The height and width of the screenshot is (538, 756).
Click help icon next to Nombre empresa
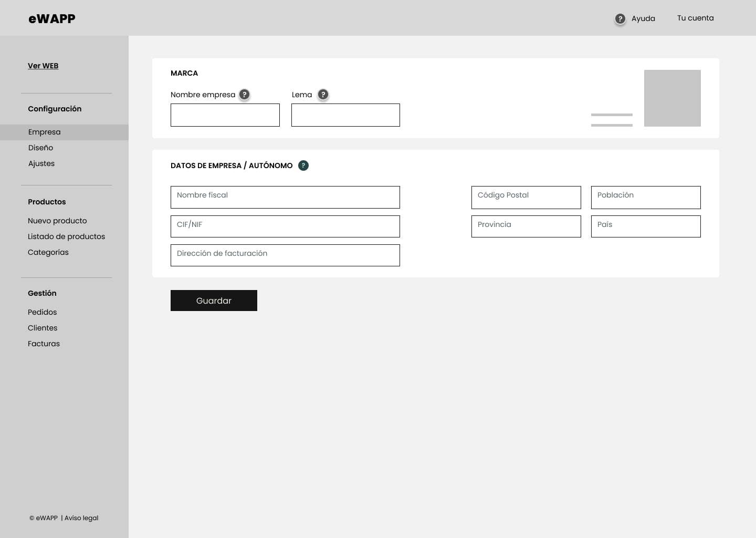pyautogui.click(x=244, y=95)
